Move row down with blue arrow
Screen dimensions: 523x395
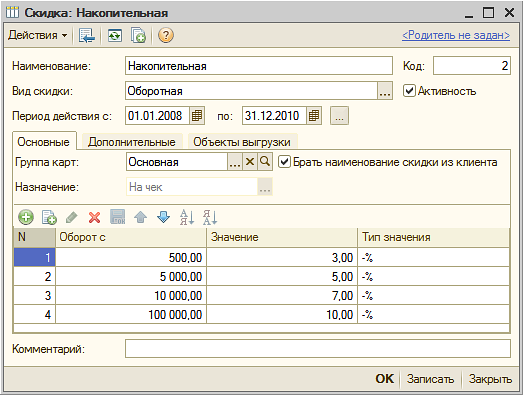(x=163, y=217)
